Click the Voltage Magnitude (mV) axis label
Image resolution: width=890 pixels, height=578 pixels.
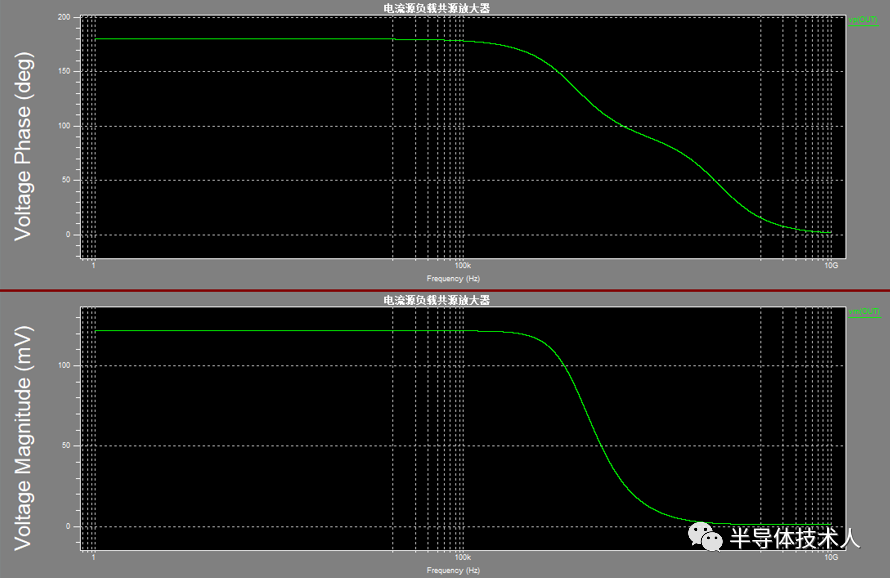(23, 438)
